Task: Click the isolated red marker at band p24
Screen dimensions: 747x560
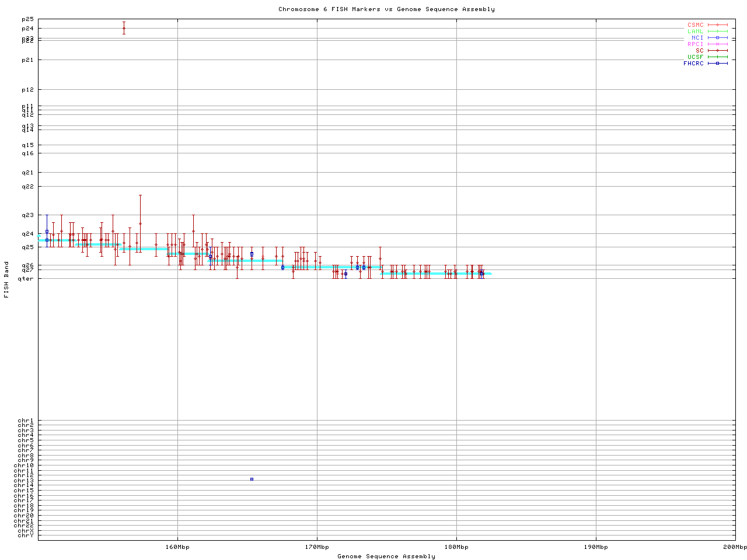Action: [x=124, y=28]
